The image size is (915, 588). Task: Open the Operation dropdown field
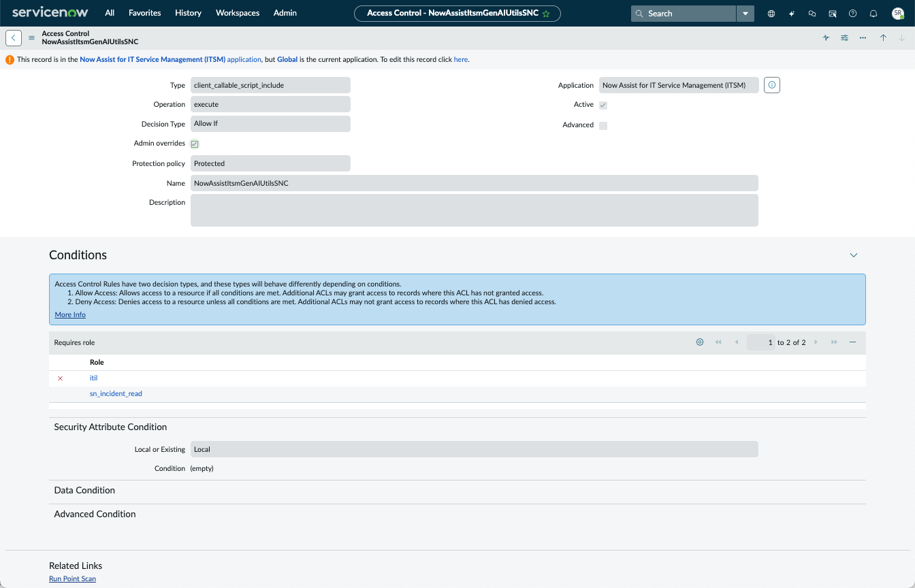click(x=270, y=104)
